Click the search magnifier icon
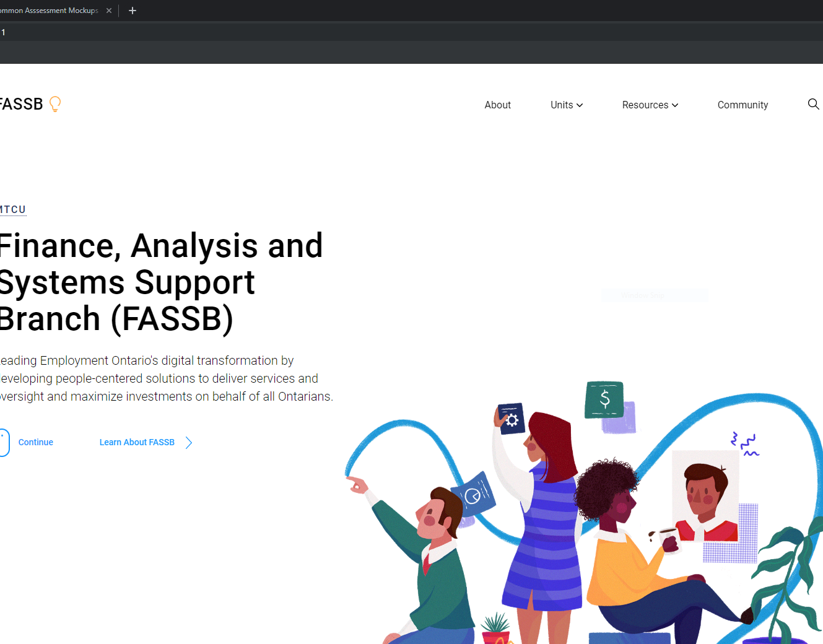 [814, 104]
